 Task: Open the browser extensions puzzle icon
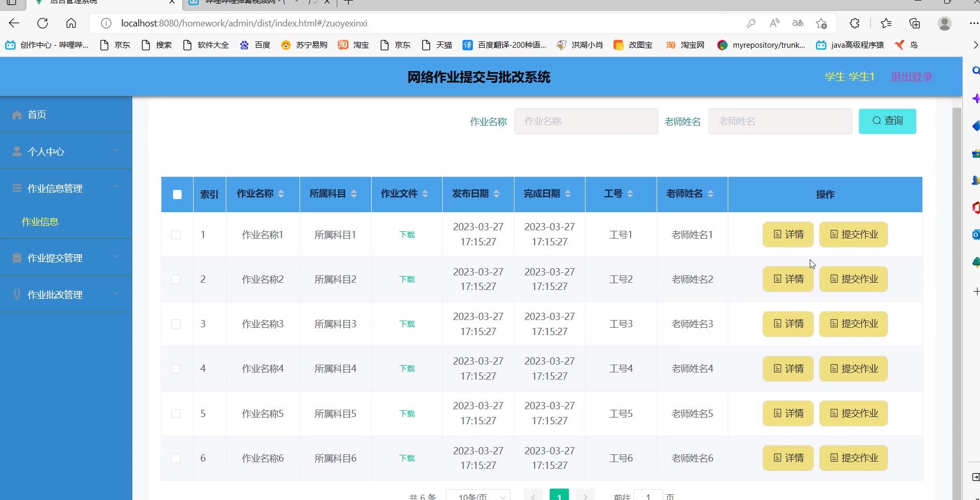pos(854,23)
